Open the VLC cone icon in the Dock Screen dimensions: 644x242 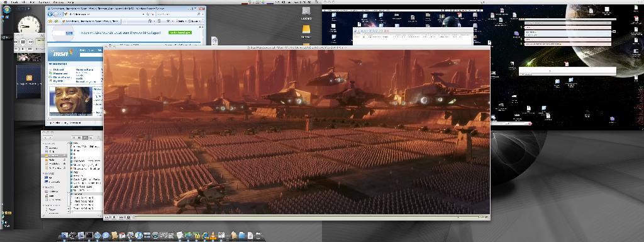coord(213,236)
